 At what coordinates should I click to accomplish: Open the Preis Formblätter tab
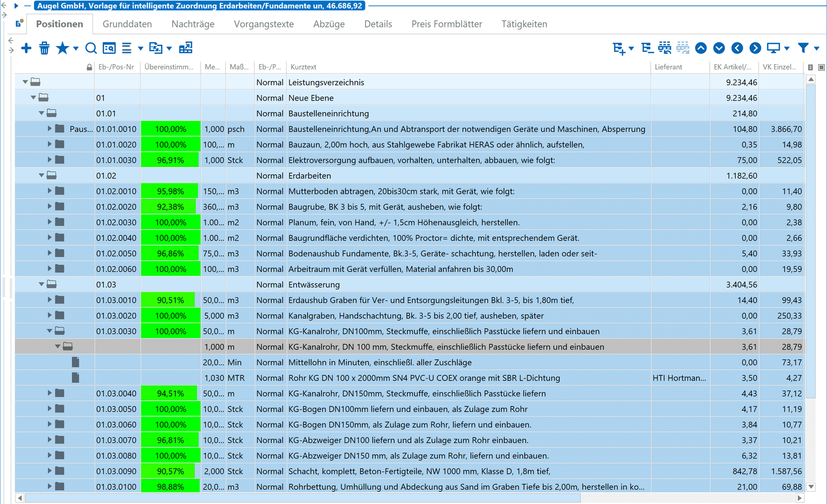[x=447, y=24]
